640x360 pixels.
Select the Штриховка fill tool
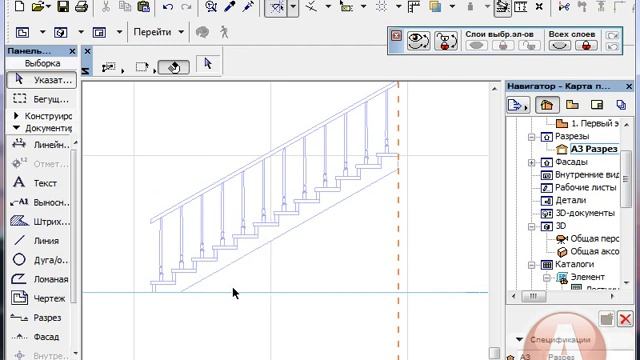40,221
